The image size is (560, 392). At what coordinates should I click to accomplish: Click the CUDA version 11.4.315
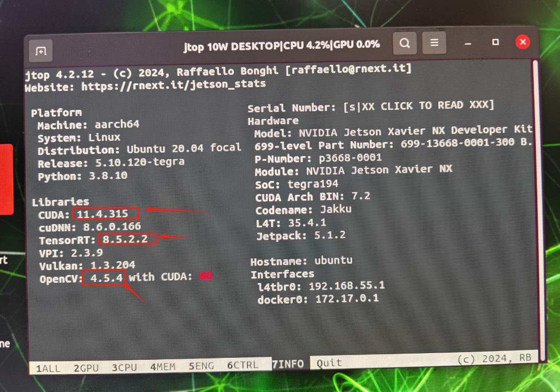(x=102, y=214)
